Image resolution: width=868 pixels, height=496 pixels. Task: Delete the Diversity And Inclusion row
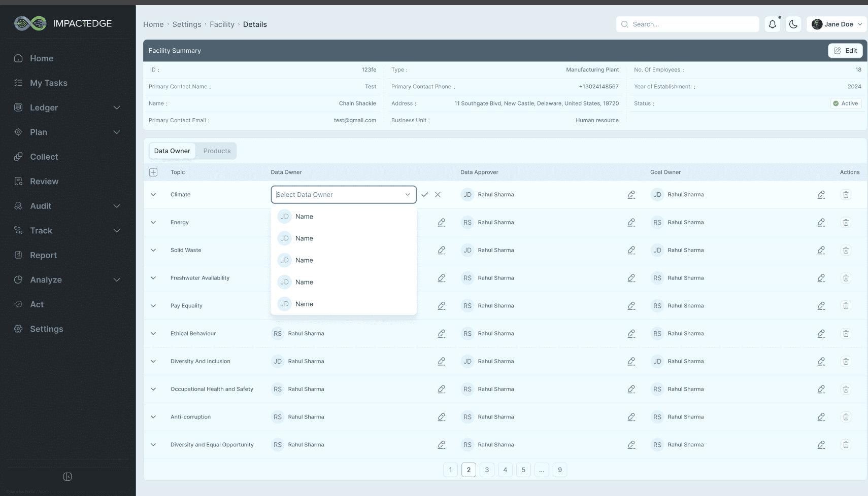point(846,362)
